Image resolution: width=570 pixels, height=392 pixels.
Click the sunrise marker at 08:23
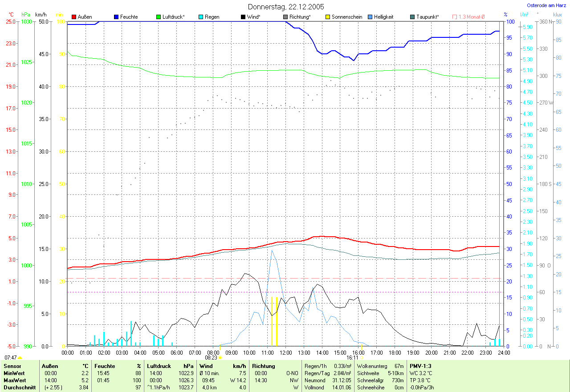click(x=220, y=357)
